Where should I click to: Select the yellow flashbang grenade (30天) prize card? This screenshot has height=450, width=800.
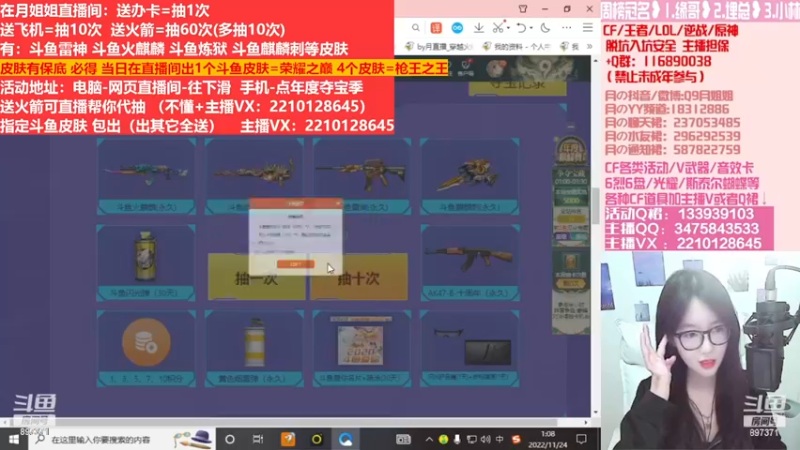click(146, 262)
